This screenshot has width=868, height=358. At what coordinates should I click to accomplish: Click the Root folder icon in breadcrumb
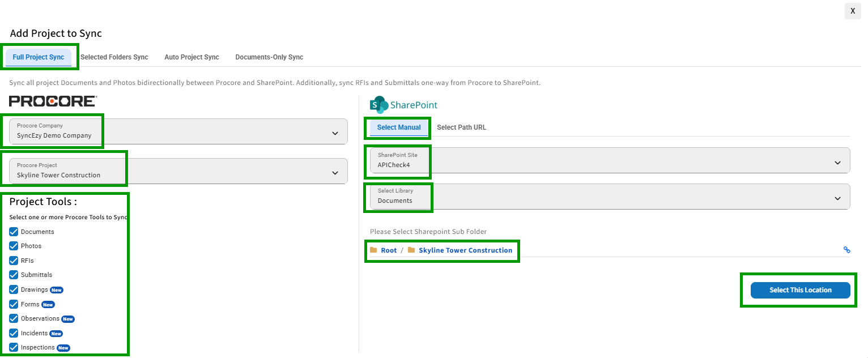pos(373,250)
